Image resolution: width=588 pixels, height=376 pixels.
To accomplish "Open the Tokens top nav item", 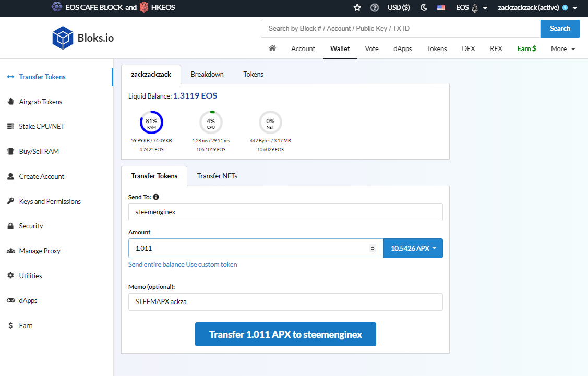I will coord(437,48).
